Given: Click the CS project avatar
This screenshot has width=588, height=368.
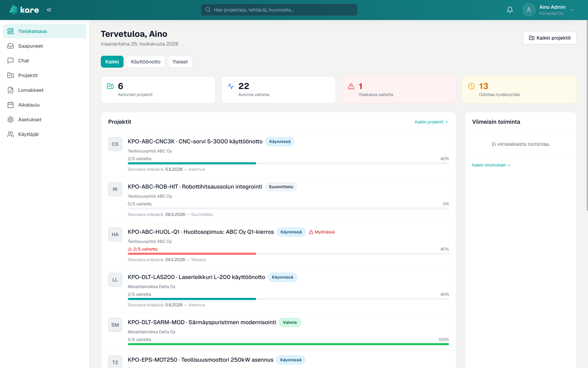Looking at the screenshot, I should click(x=115, y=144).
